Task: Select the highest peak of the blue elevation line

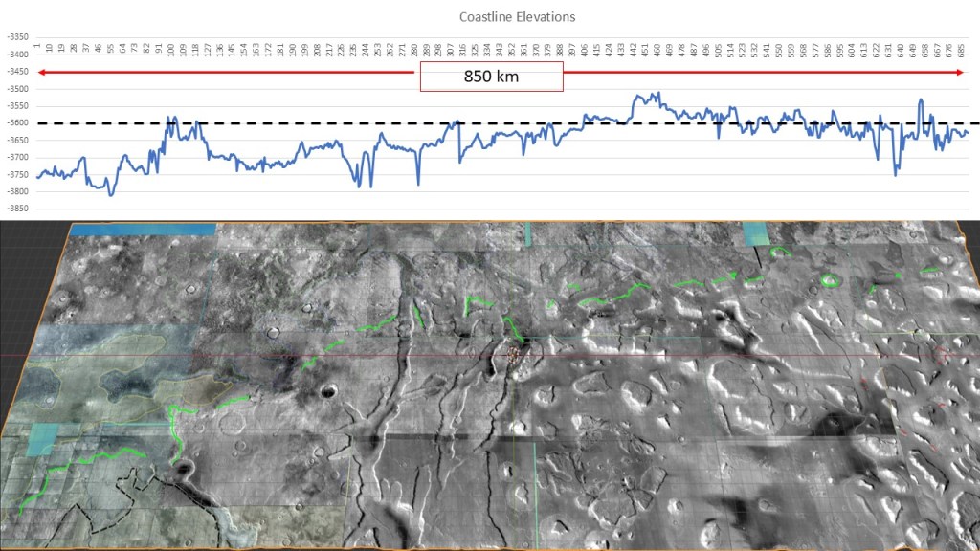Action: (x=657, y=94)
